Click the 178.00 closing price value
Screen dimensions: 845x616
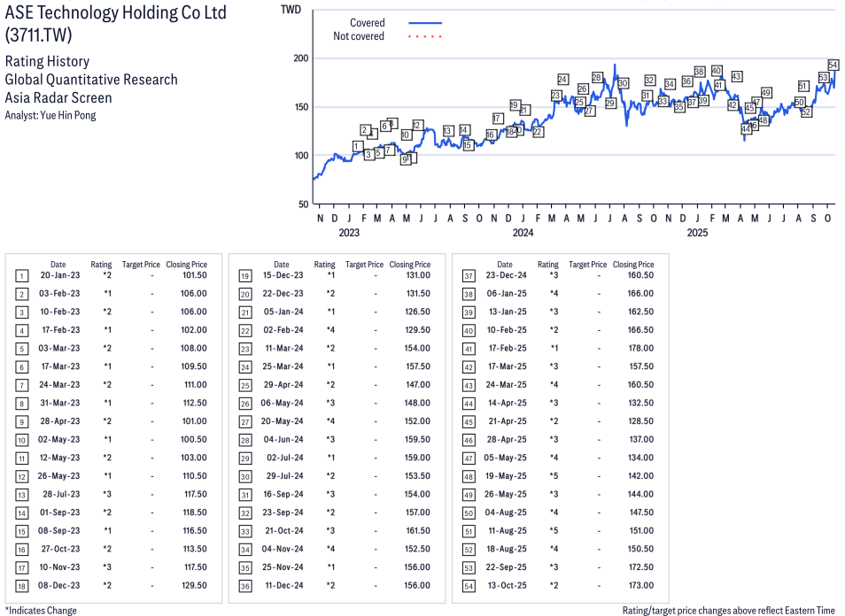(x=640, y=349)
